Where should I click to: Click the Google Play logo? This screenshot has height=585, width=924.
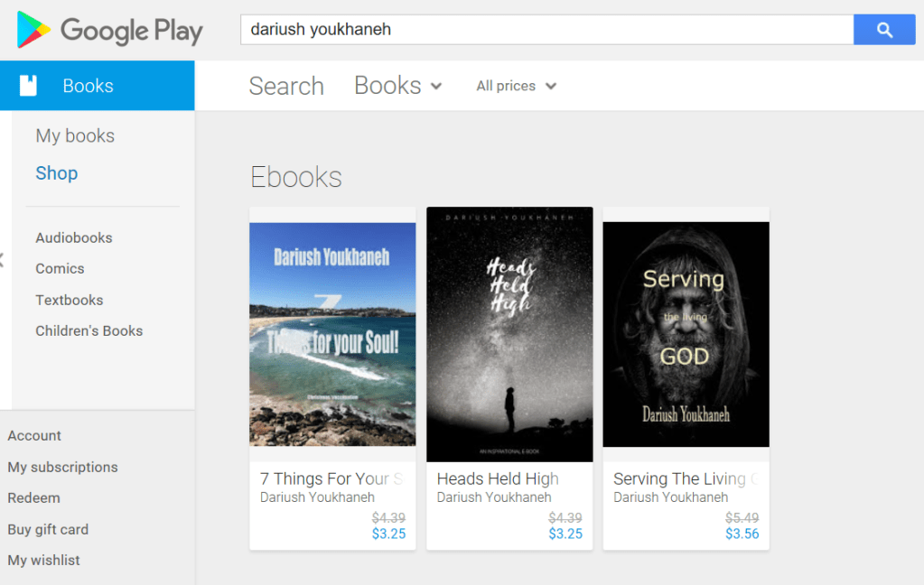coord(109,31)
